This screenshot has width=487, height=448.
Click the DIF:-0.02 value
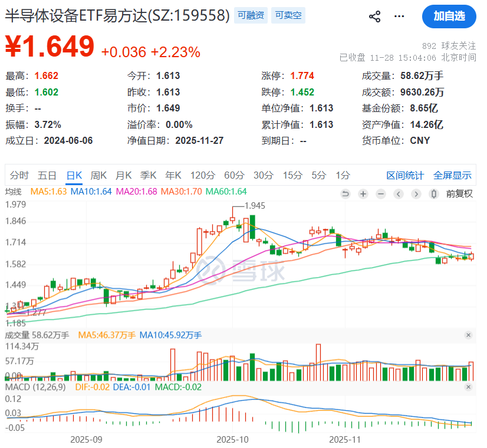pyautogui.click(x=93, y=387)
